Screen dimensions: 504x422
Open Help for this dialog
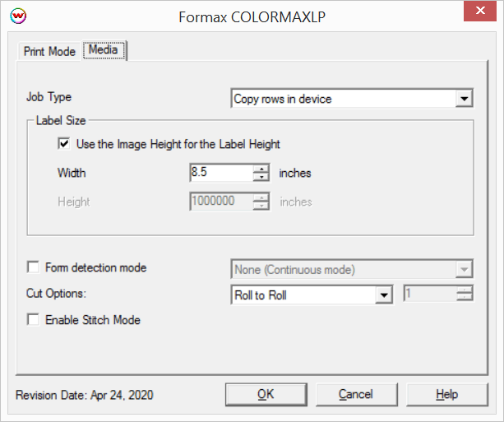[446, 395]
